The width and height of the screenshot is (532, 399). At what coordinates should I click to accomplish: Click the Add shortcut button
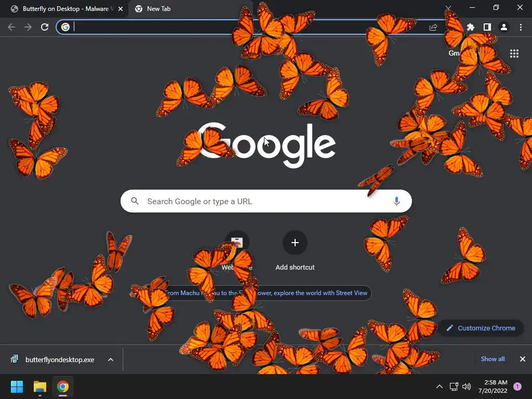pos(295,251)
